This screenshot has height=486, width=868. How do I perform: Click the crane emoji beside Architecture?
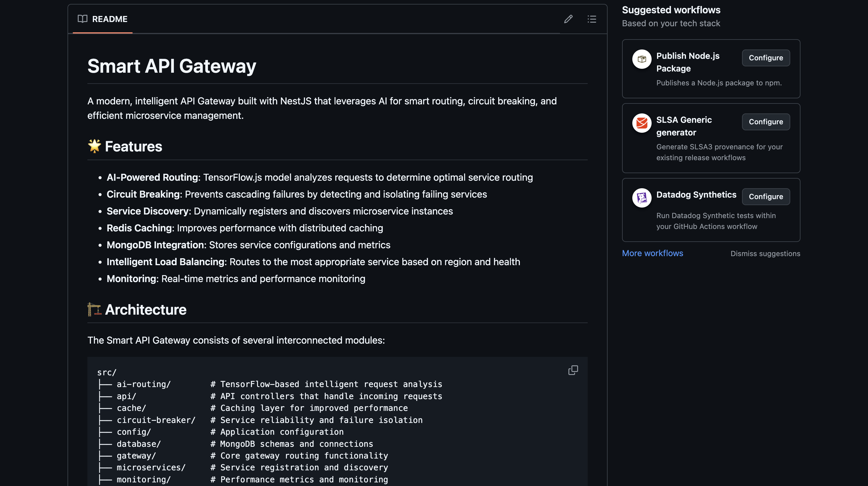(94, 309)
